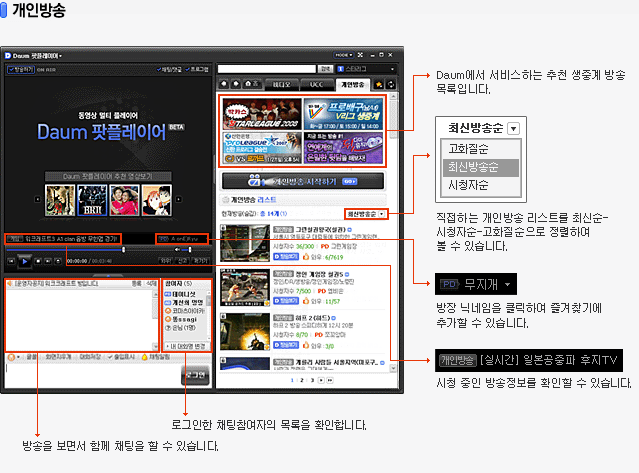Screen dimensions: 639x473
Task: Open the favorites star icon beside the tabs
Action: pyautogui.click(x=379, y=84)
